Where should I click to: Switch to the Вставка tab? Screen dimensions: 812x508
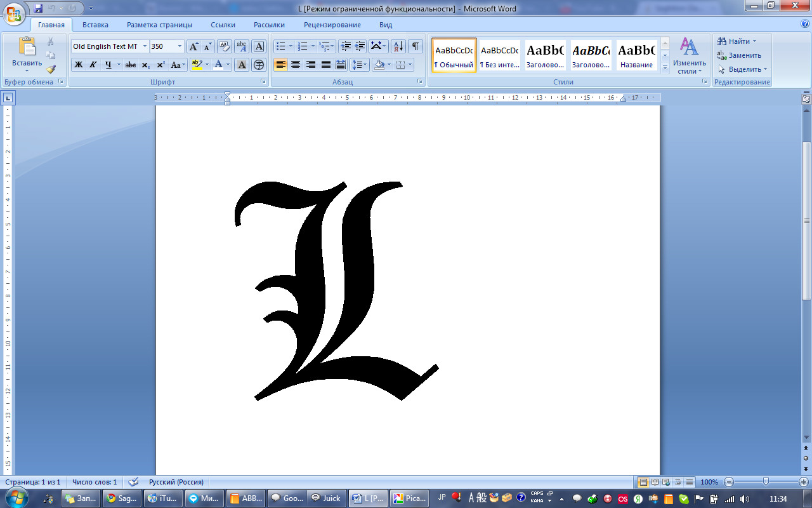click(95, 25)
